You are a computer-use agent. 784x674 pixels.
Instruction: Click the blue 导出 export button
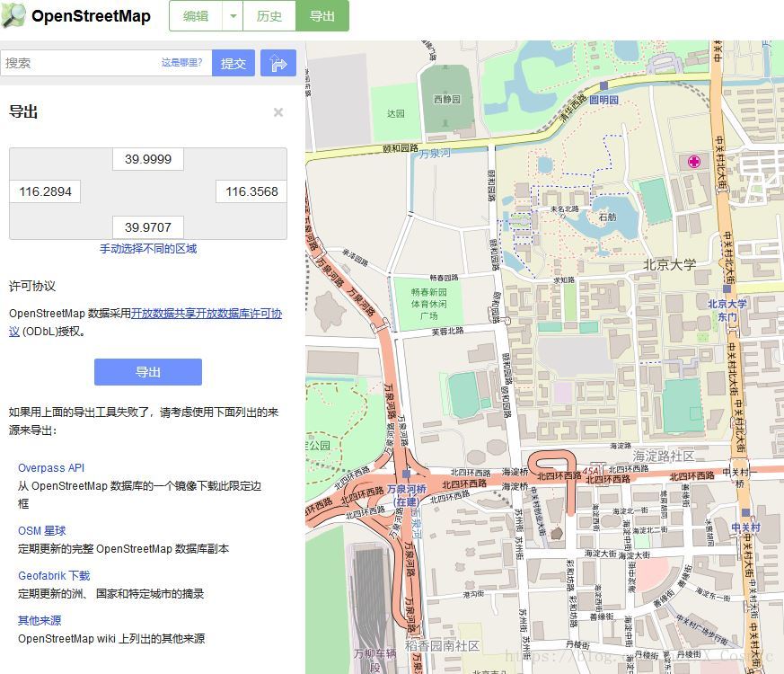[148, 372]
